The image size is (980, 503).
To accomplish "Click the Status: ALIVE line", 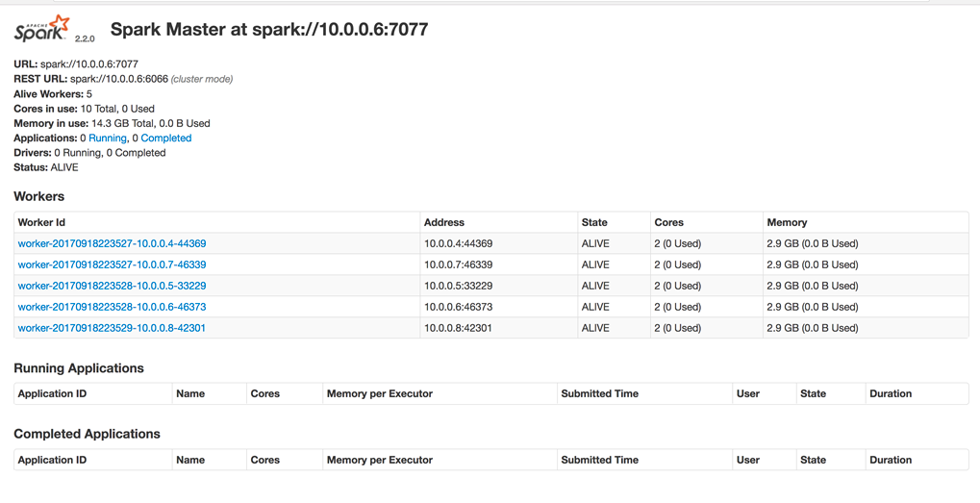I will [x=46, y=167].
